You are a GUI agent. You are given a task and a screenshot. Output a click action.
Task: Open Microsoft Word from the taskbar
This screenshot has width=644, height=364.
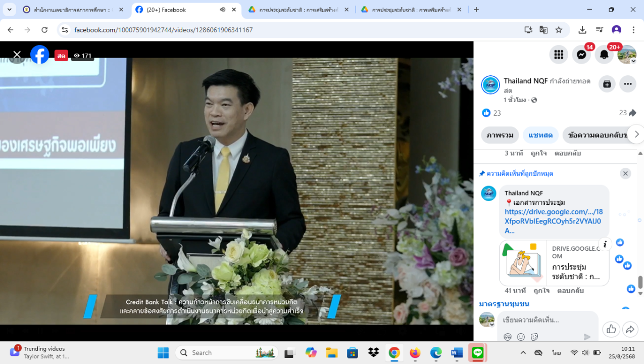456,352
